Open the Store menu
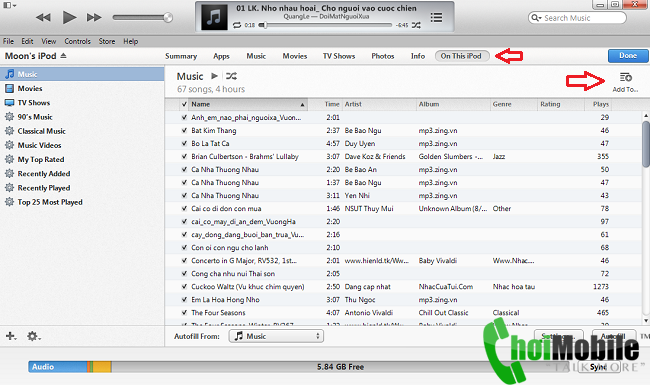Viewport: 650px width, 385px height. [x=107, y=41]
